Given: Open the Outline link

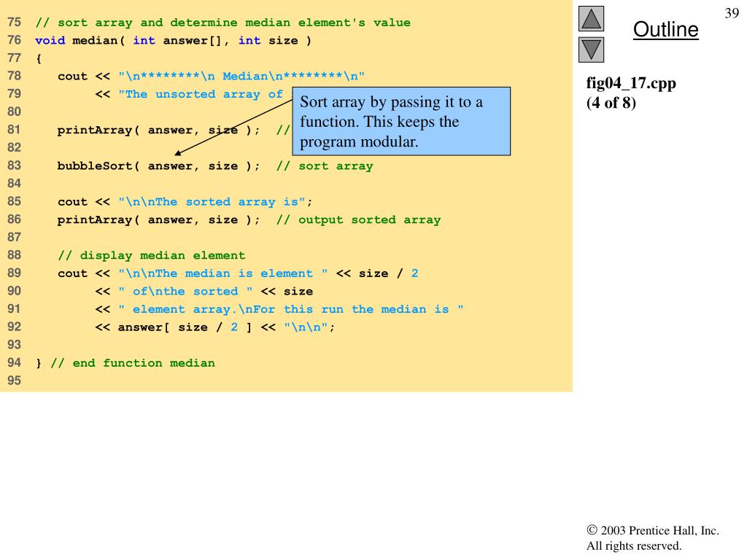Looking at the screenshot, I should pos(665,29).
